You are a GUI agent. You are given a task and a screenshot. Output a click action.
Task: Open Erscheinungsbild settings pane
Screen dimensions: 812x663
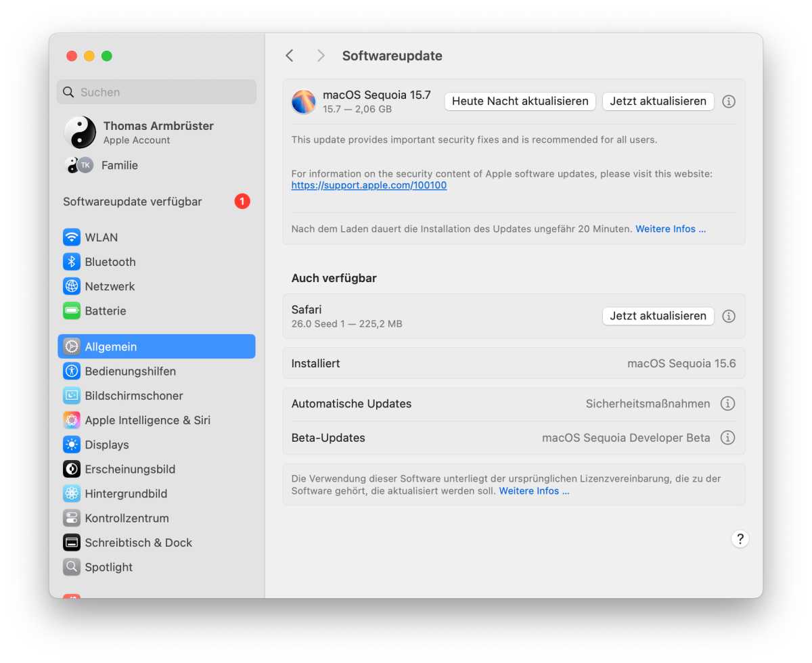click(156, 469)
